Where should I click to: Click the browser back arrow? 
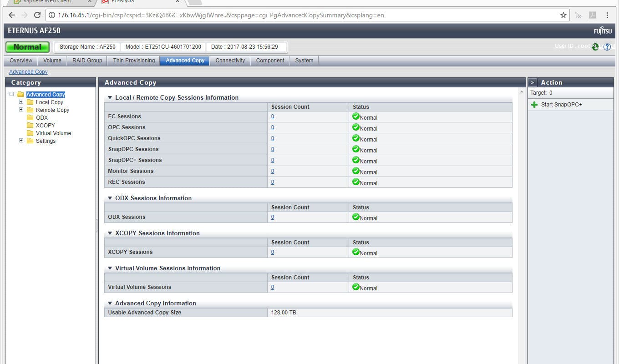(12, 15)
